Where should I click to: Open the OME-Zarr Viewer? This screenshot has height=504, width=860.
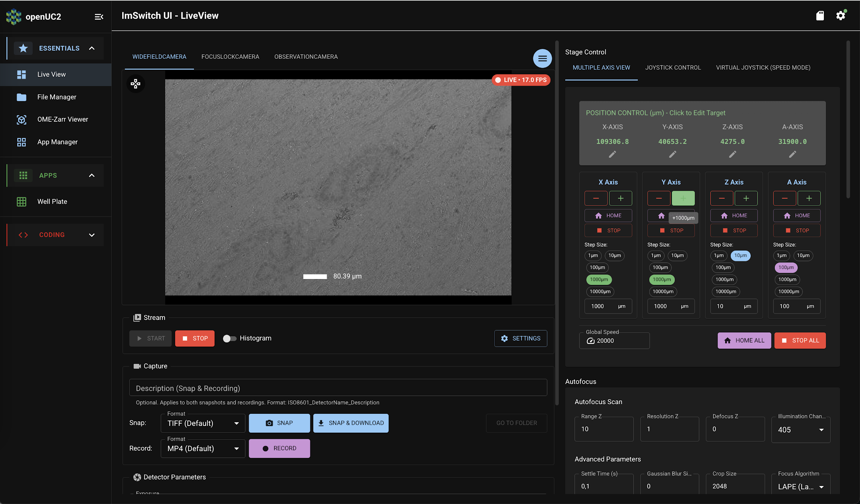pyautogui.click(x=62, y=119)
